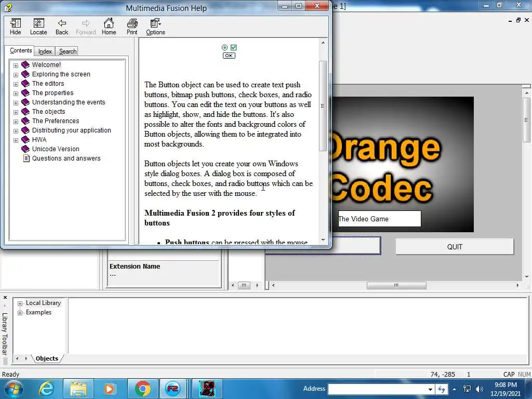The width and height of the screenshot is (532, 399).
Task: Click the Unicode Version book icon
Action: [25, 149]
